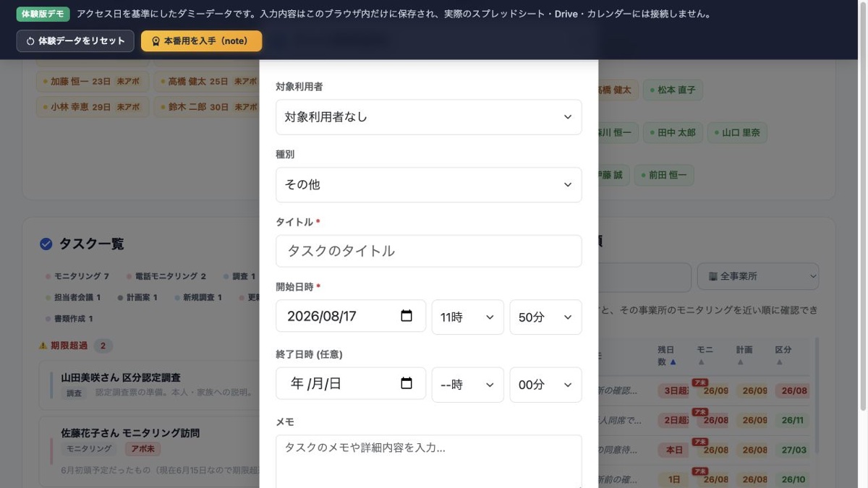868x488 pixels.
Task: Click the 本番用を入手（note） button
Action: pos(201,41)
